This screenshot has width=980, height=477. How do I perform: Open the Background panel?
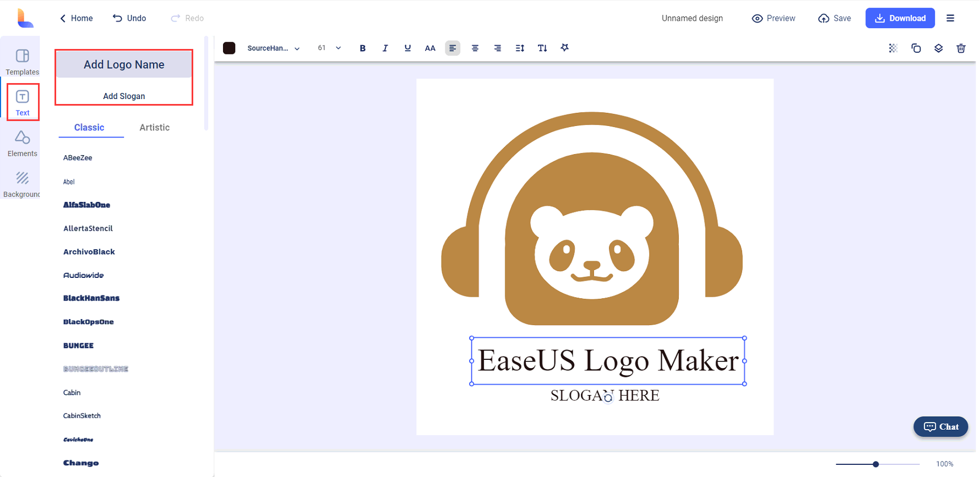tap(22, 184)
